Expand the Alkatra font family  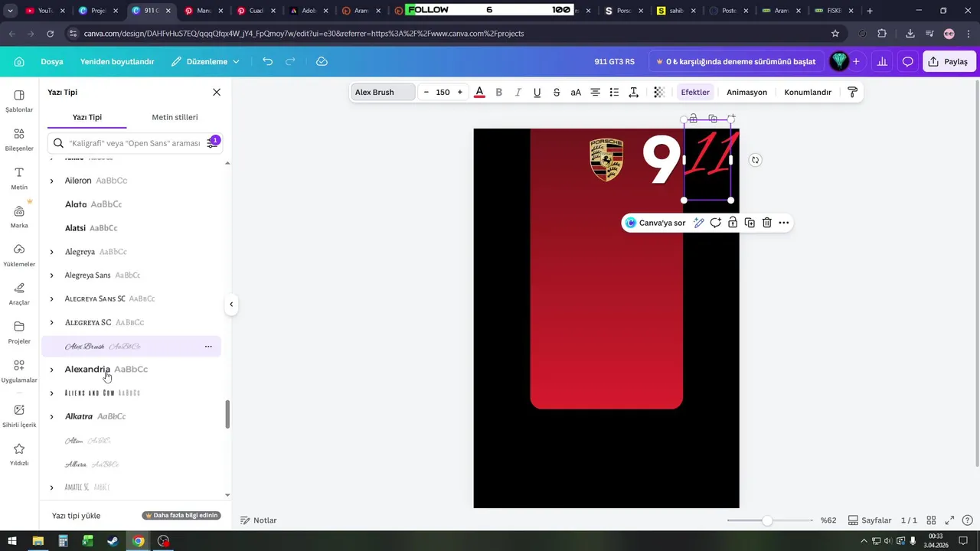tap(51, 417)
